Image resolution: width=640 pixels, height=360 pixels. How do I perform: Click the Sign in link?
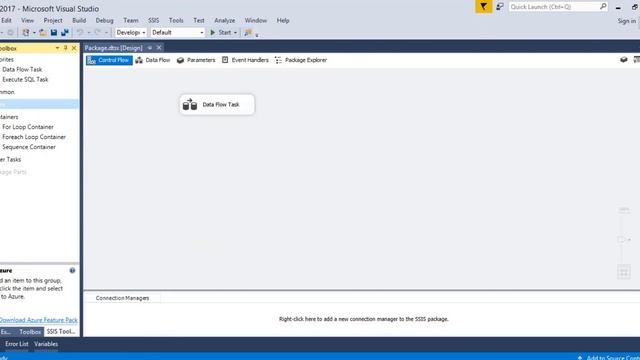[x=627, y=21]
